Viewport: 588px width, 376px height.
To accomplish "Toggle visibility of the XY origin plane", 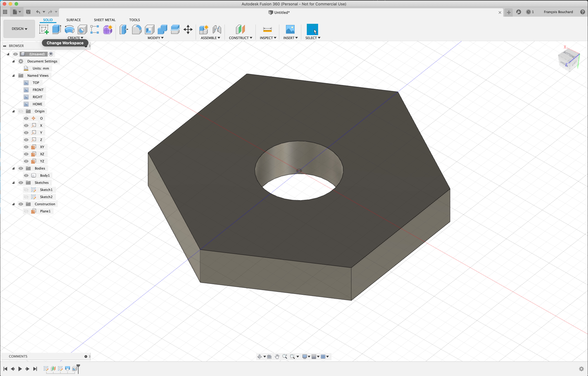I will [x=26, y=147].
